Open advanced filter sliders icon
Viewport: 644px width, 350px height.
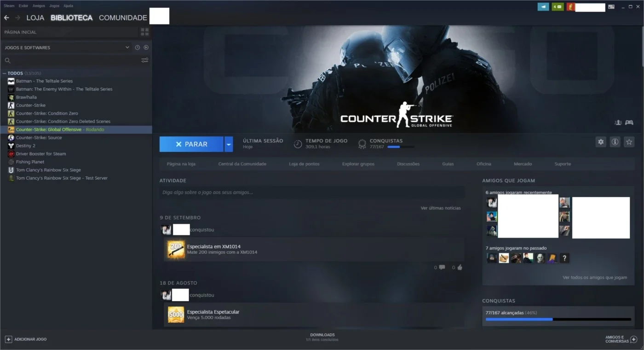pos(144,60)
